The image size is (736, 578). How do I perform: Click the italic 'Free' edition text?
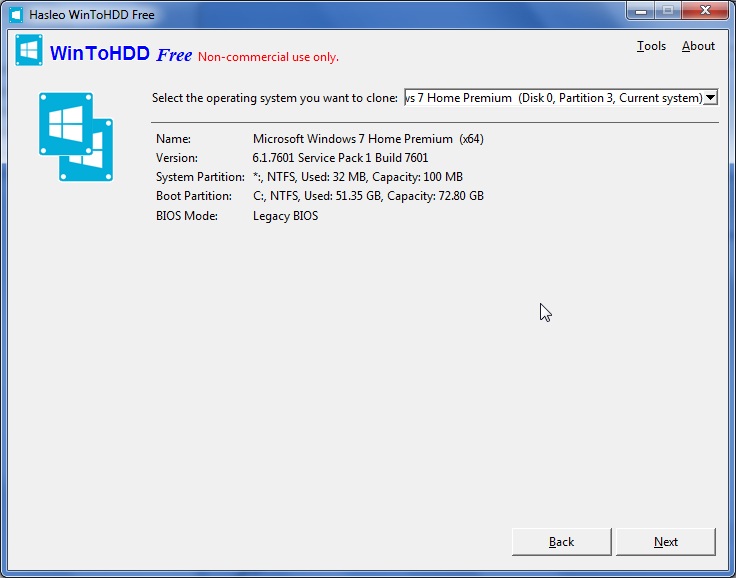pyautogui.click(x=174, y=55)
